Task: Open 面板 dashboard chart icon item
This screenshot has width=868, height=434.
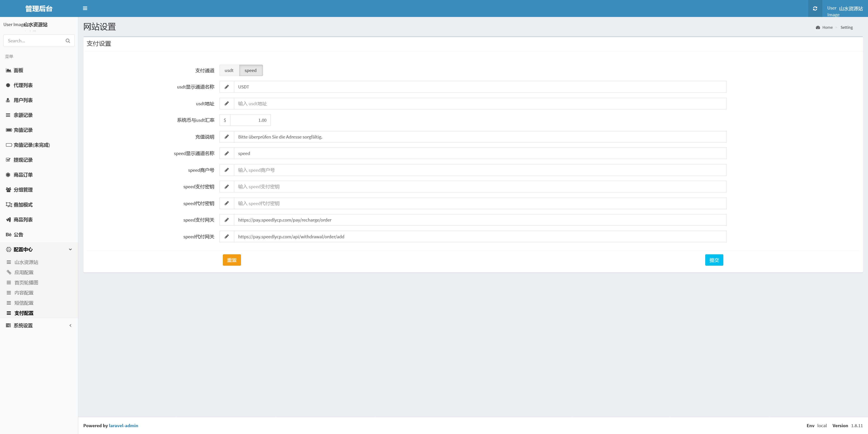Action: pyautogui.click(x=8, y=70)
